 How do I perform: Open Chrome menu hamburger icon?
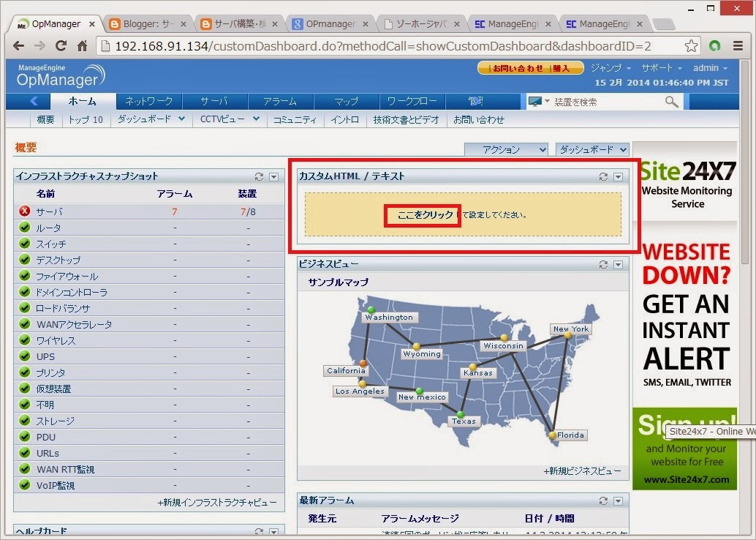click(738, 46)
